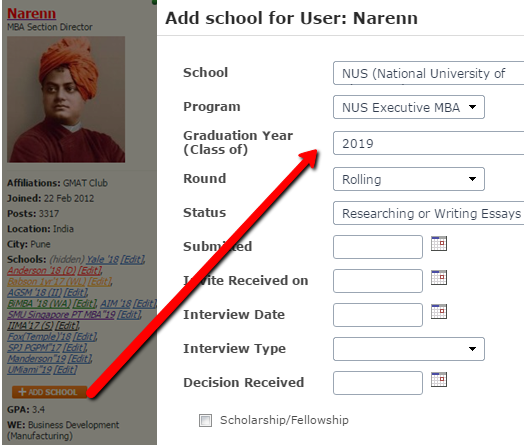Image resolution: width=524 pixels, height=445 pixels.
Task: Click the Submitted date input field
Action: [378, 247]
